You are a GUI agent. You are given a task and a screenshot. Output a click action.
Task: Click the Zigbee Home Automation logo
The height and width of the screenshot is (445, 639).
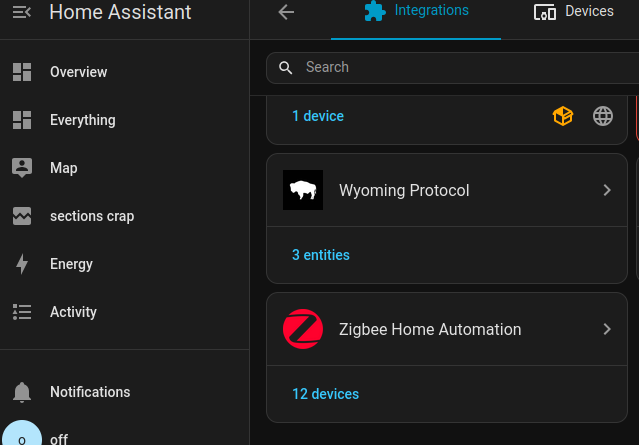point(303,329)
